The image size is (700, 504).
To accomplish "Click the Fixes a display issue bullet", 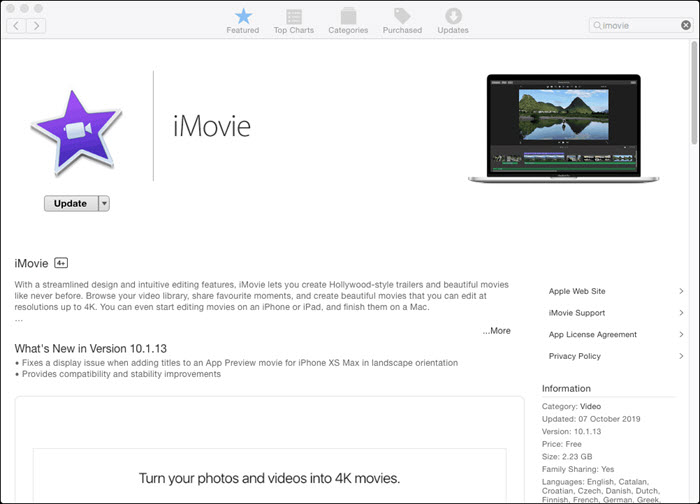I will tap(237, 363).
